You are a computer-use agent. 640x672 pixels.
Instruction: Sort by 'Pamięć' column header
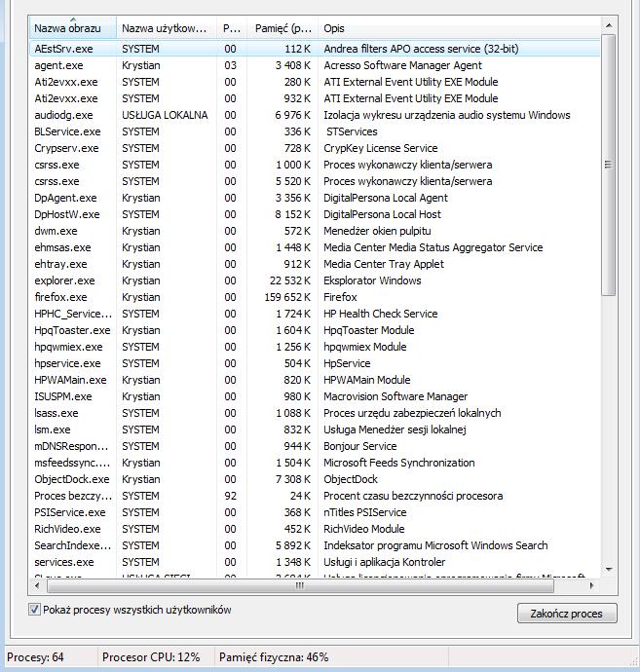click(x=282, y=28)
